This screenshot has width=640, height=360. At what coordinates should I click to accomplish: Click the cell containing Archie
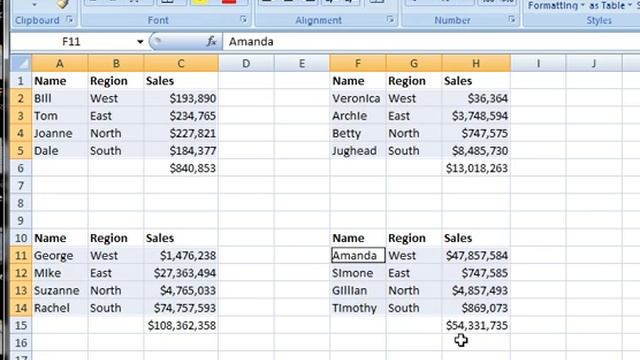click(358, 116)
